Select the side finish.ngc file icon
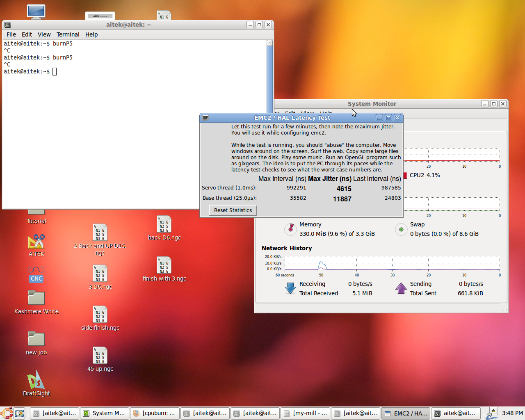 click(100, 314)
